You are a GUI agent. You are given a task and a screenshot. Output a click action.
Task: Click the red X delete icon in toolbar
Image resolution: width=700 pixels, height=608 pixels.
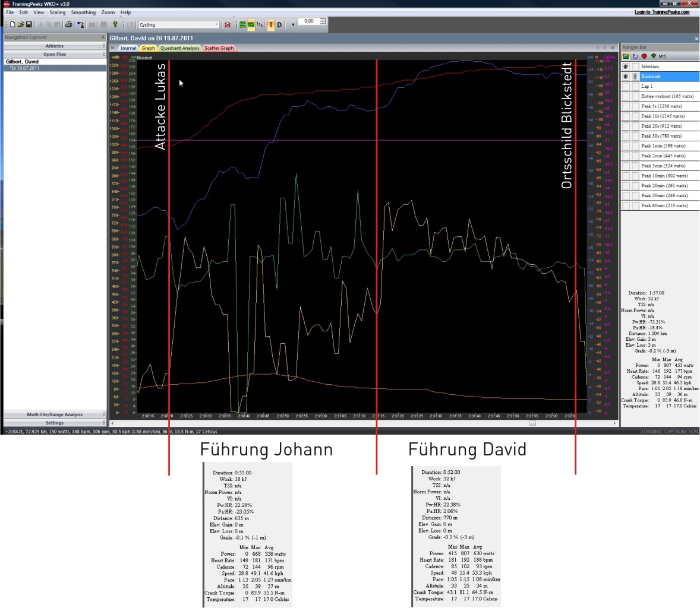point(228,24)
